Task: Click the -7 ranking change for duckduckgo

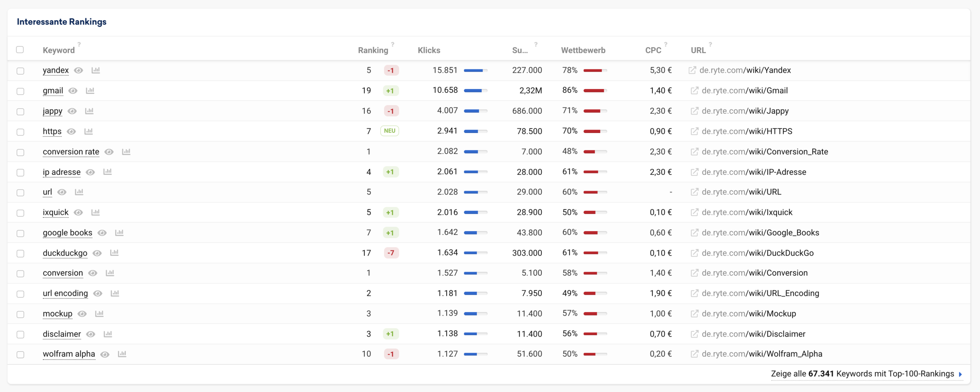Action: click(391, 253)
